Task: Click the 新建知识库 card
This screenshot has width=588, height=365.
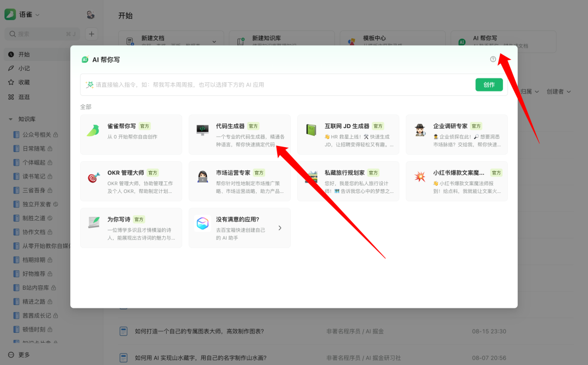Action: (282, 39)
